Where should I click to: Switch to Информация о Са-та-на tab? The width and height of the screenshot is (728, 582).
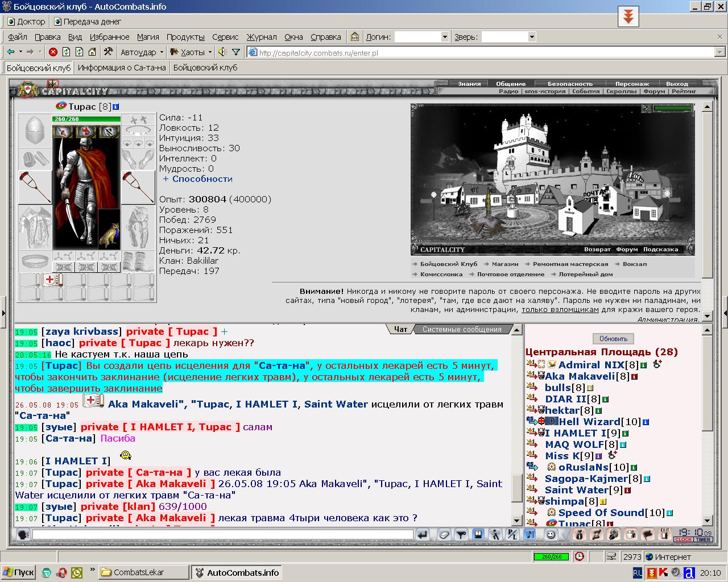point(122,68)
